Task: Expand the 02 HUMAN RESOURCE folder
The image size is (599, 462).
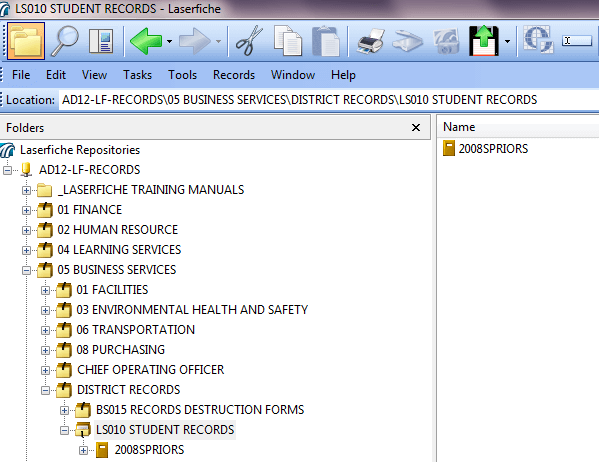Action: pos(26,230)
